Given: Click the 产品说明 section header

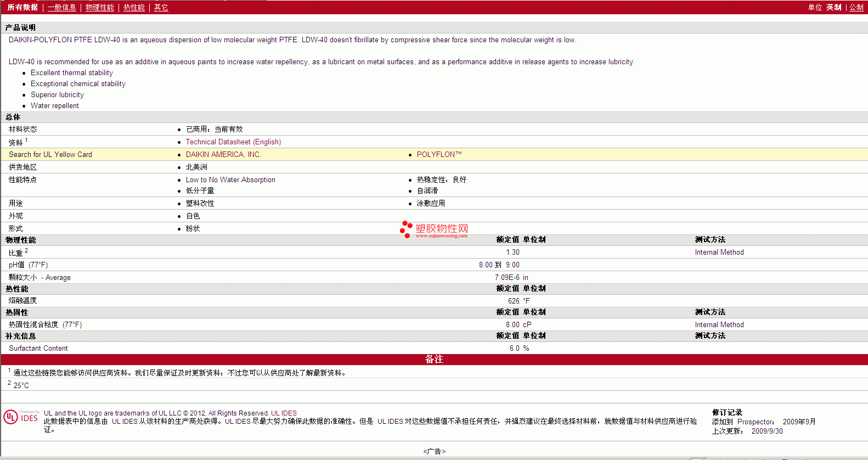Looking at the screenshot, I should click(x=20, y=27).
